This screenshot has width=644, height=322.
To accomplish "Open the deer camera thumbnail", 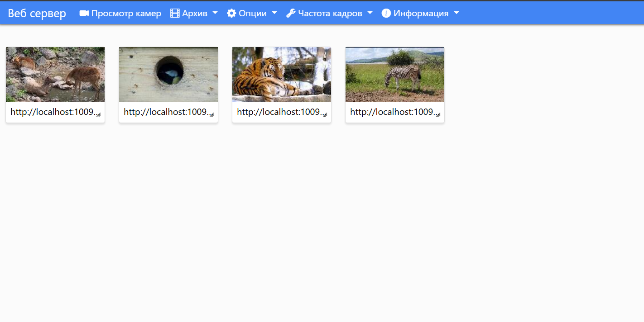I will (x=55, y=75).
